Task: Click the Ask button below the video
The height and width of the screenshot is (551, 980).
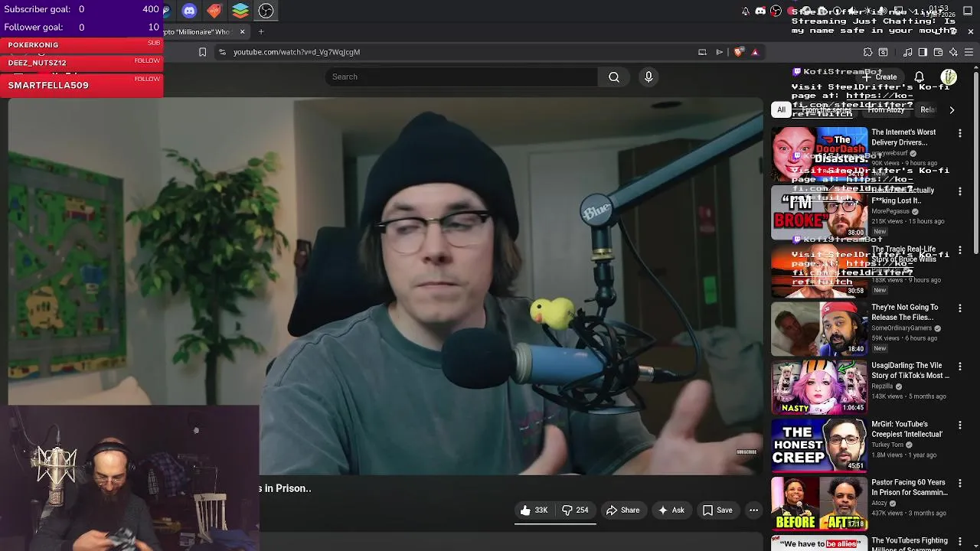Action: (671, 510)
